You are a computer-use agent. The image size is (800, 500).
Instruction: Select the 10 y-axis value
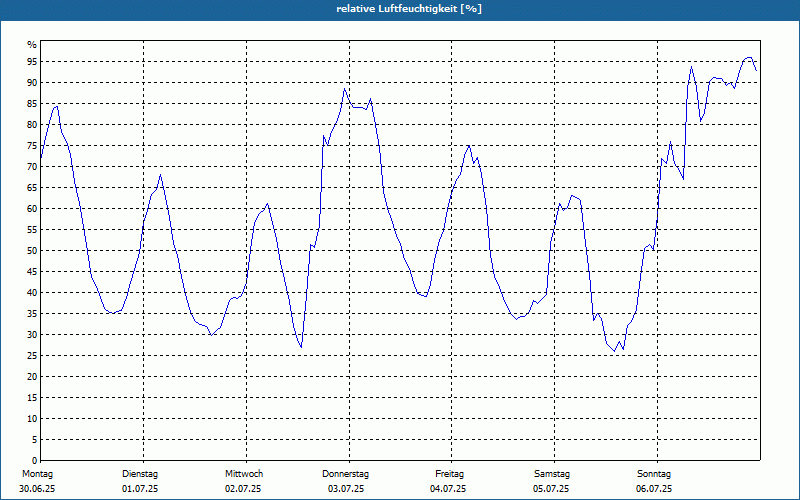32,419
